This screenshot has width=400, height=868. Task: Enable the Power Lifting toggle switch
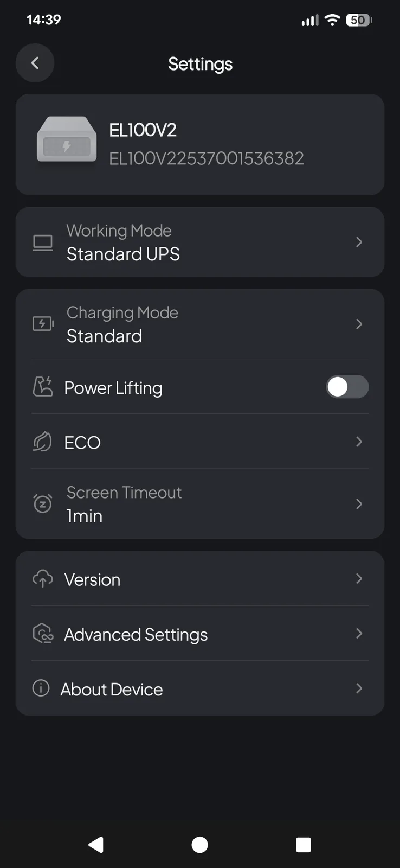point(347,387)
